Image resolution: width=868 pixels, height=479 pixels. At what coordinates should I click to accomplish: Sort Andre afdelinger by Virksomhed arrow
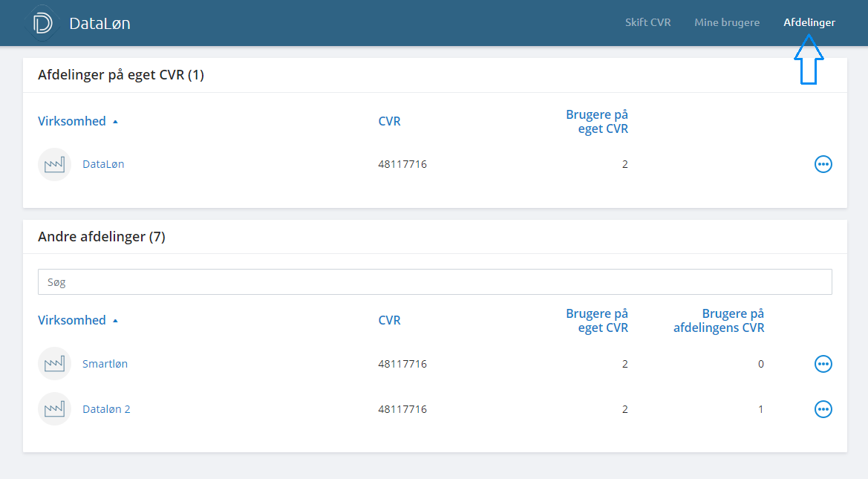(115, 321)
